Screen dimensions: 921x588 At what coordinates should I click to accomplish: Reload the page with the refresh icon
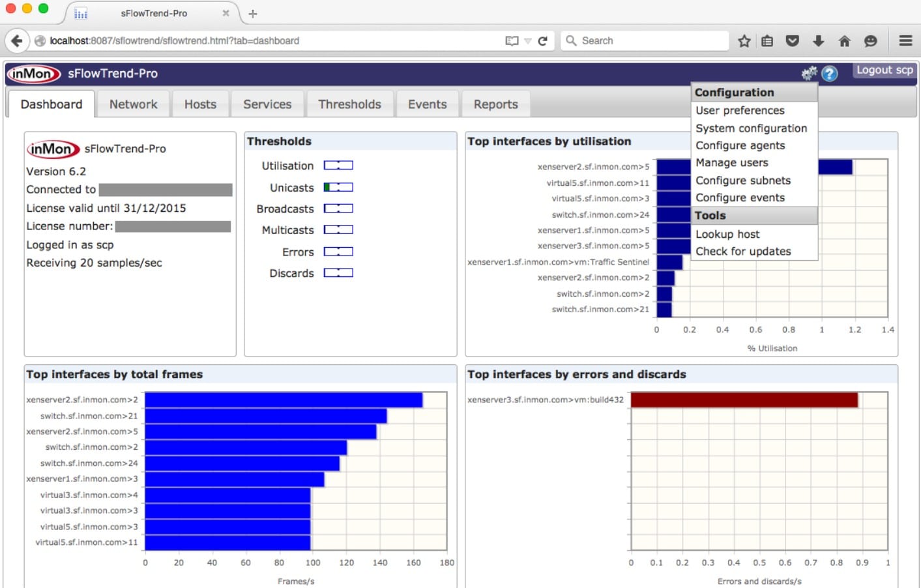(x=542, y=40)
